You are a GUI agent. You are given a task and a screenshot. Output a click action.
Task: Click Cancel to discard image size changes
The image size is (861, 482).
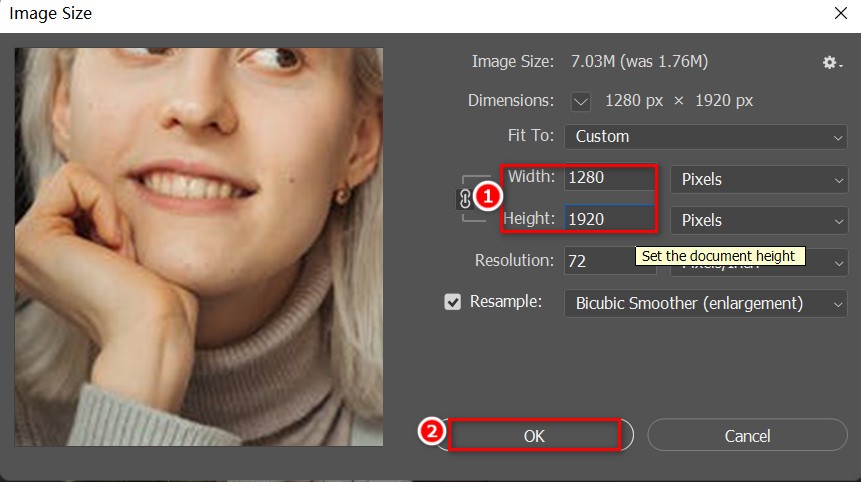point(747,436)
